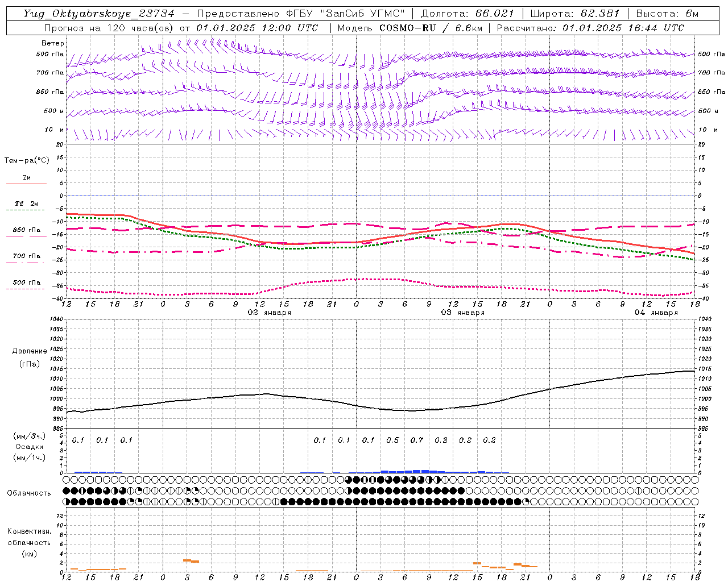
Task: Click the 0.7 precipitation amount
Action: coord(417,440)
